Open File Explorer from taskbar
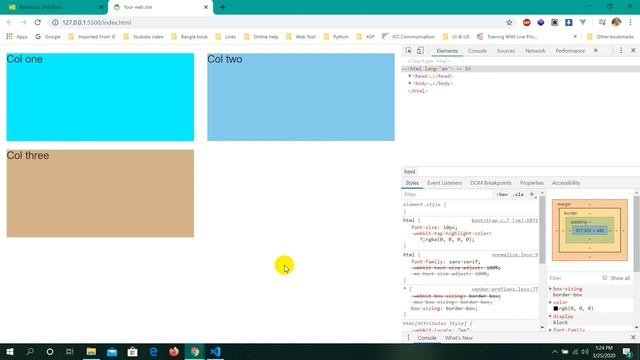640x360 pixels. [x=91, y=351]
